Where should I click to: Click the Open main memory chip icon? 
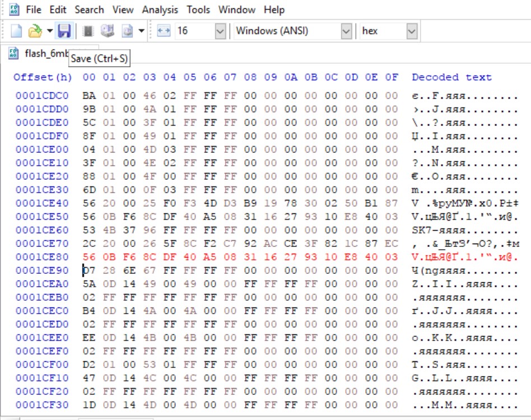[88, 31]
